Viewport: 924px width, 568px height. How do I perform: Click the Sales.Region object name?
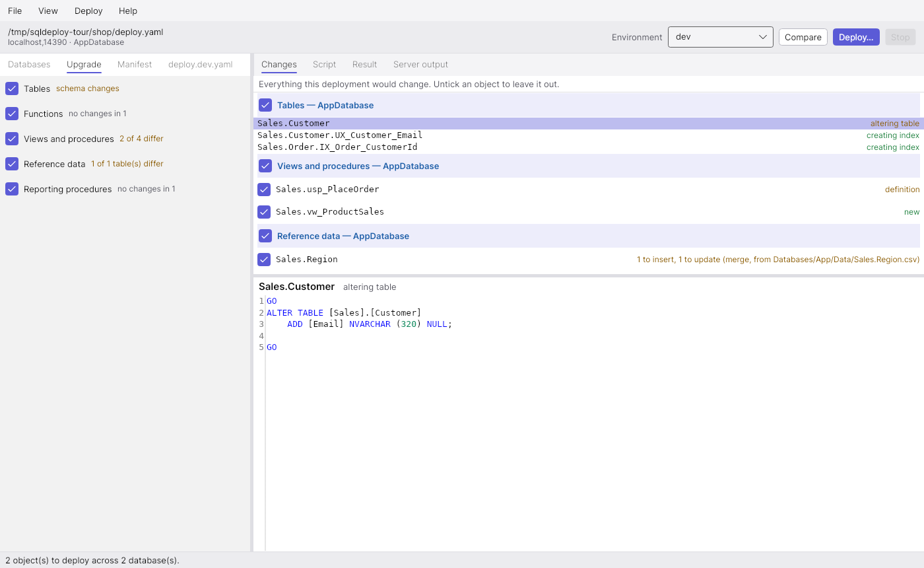(307, 260)
